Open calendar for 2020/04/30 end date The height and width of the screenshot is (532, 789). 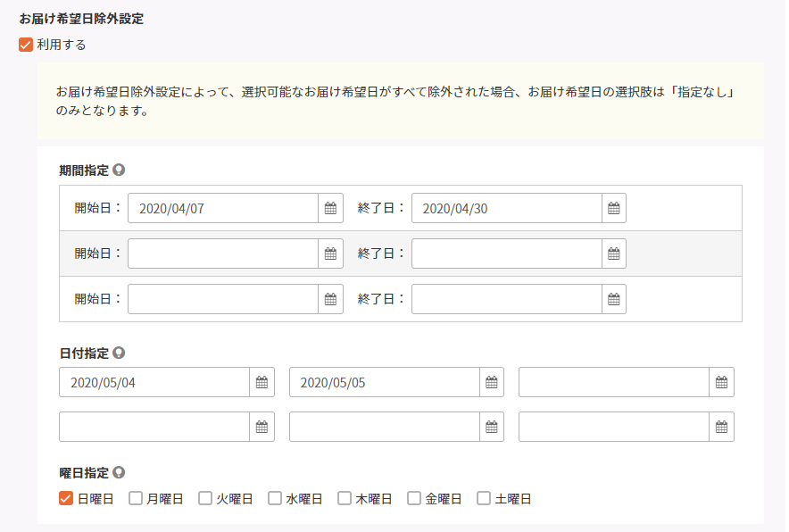click(x=614, y=208)
